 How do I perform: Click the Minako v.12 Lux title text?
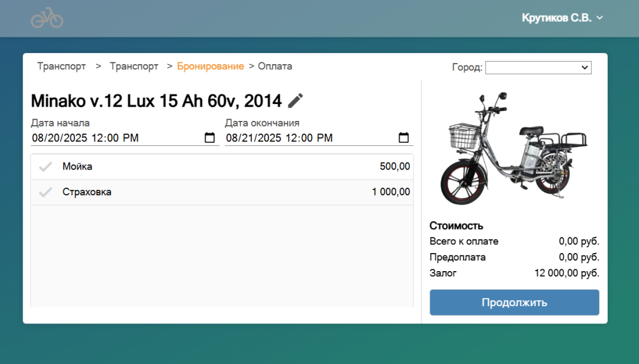[x=156, y=100]
